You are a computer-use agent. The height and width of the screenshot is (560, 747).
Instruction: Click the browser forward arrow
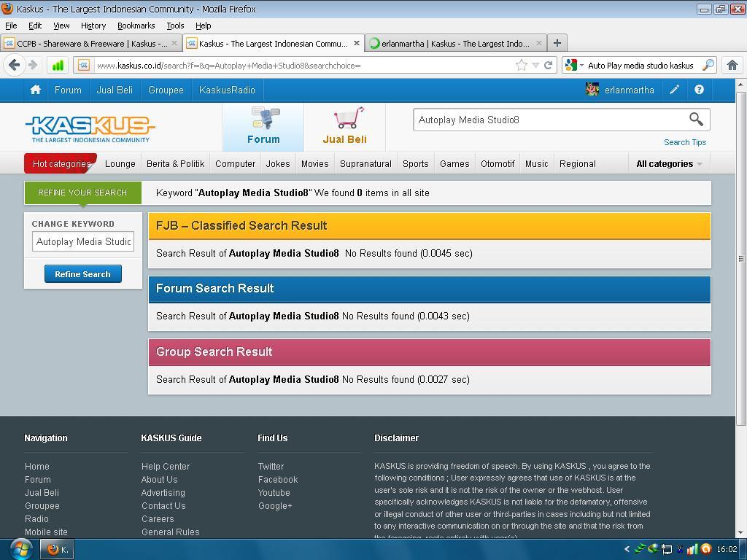[x=33, y=65]
